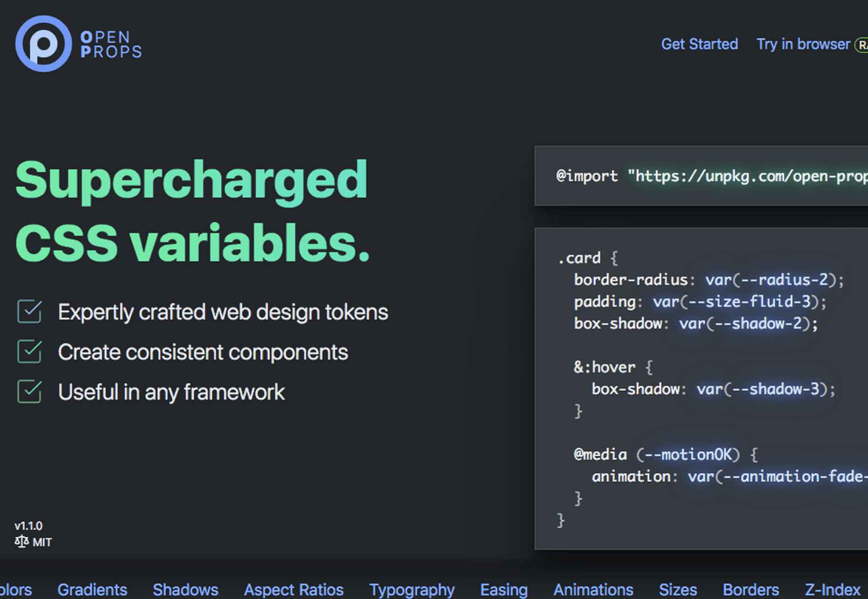The image size is (868, 599).
Task: Go to the Gradients section
Action: pyautogui.click(x=92, y=590)
